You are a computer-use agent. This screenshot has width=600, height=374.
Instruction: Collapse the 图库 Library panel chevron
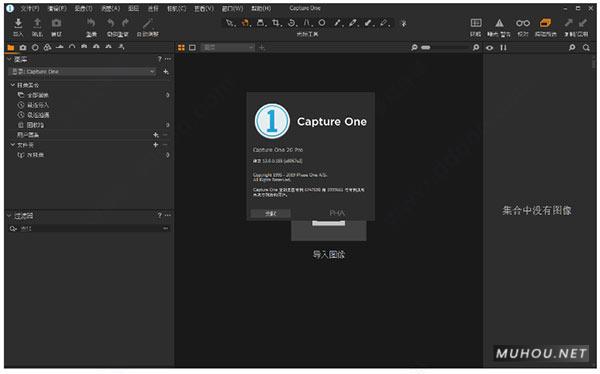coord(9,59)
